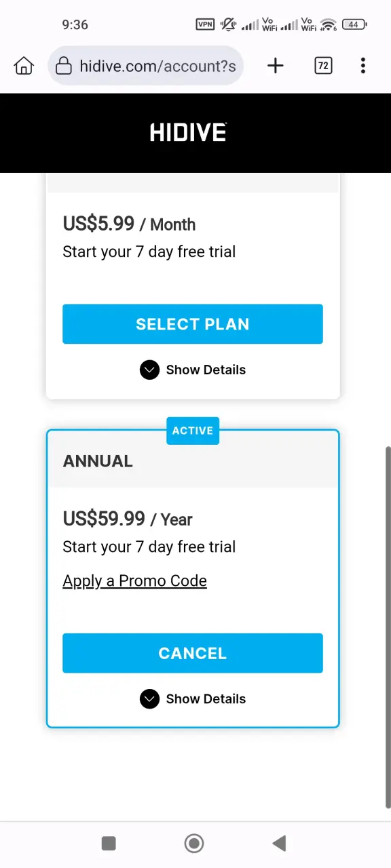Tap the HIDIVE logo

coord(188,132)
